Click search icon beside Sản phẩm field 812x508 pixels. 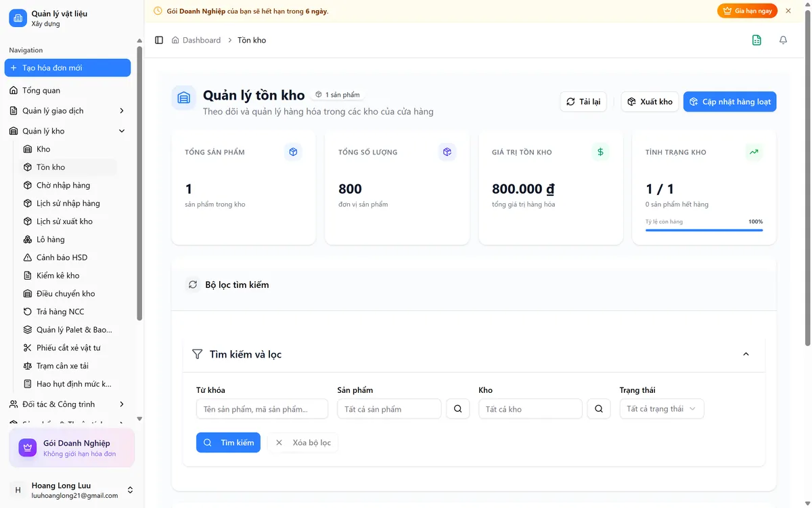coord(458,409)
